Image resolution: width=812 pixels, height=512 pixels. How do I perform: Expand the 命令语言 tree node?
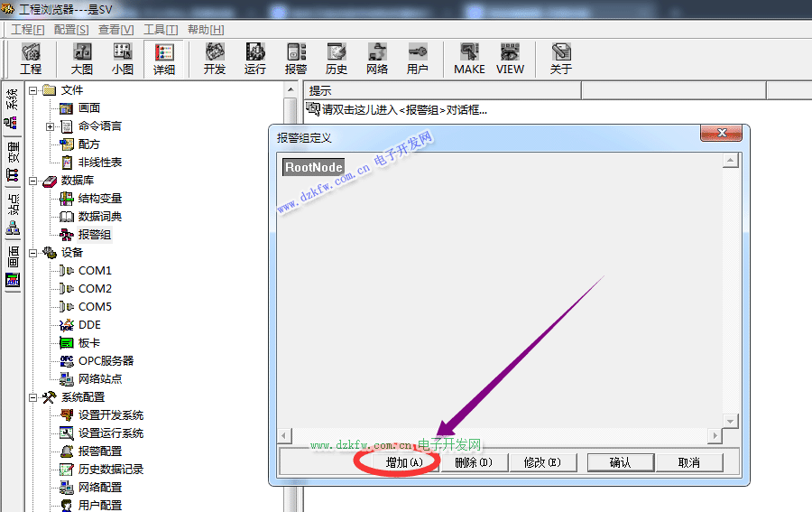[x=51, y=126]
